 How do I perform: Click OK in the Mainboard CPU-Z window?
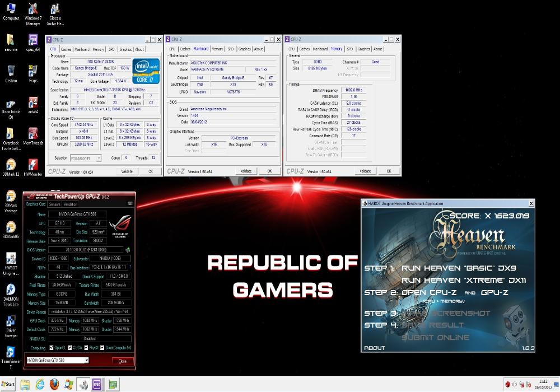click(270, 171)
